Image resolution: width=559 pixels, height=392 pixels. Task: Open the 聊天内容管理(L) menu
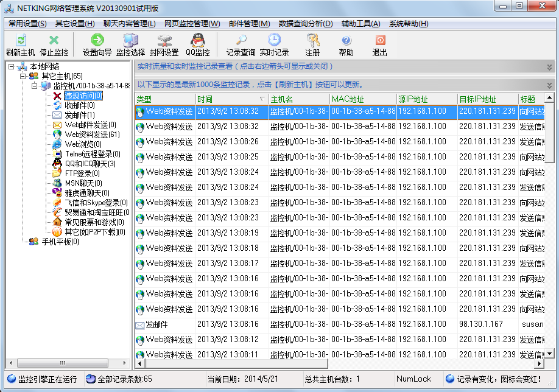[x=130, y=24]
